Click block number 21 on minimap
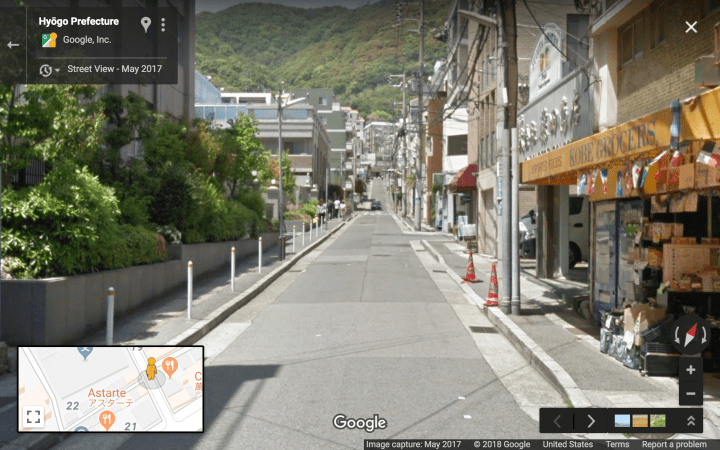 131,426
